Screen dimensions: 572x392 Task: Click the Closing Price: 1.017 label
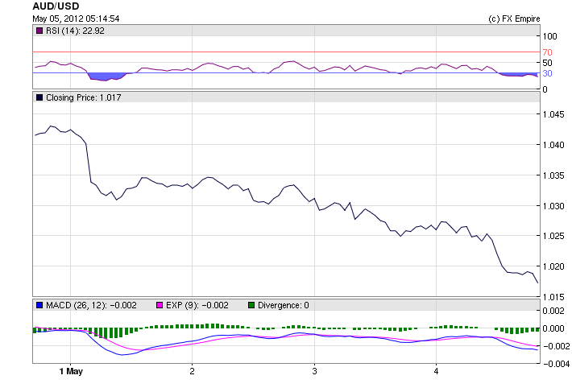point(84,97)
